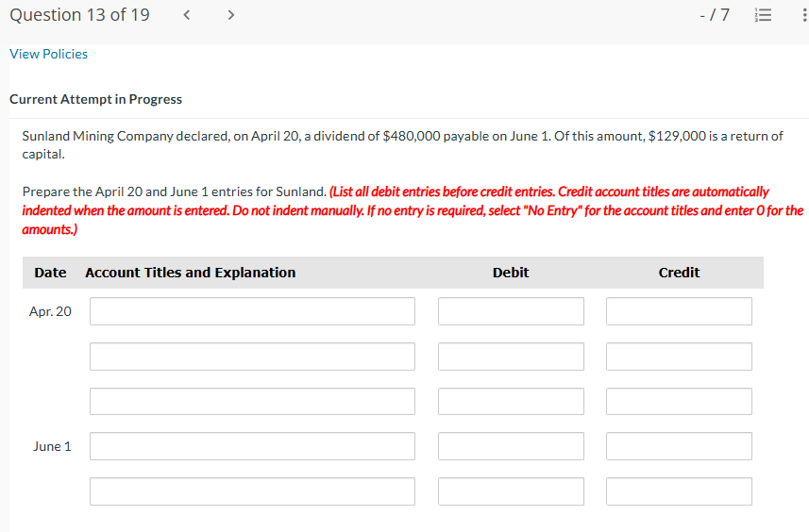Screen dimensions: 809x532
Task: Click the 'Question 13 of 19' heading
Action: [79, 15]
